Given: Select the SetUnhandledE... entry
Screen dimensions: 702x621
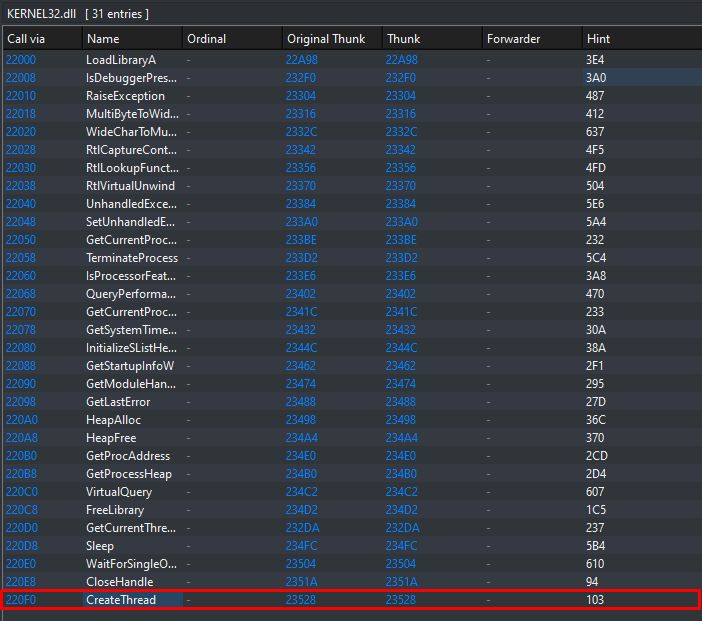Looking at the screenshot, I should 131,222.
